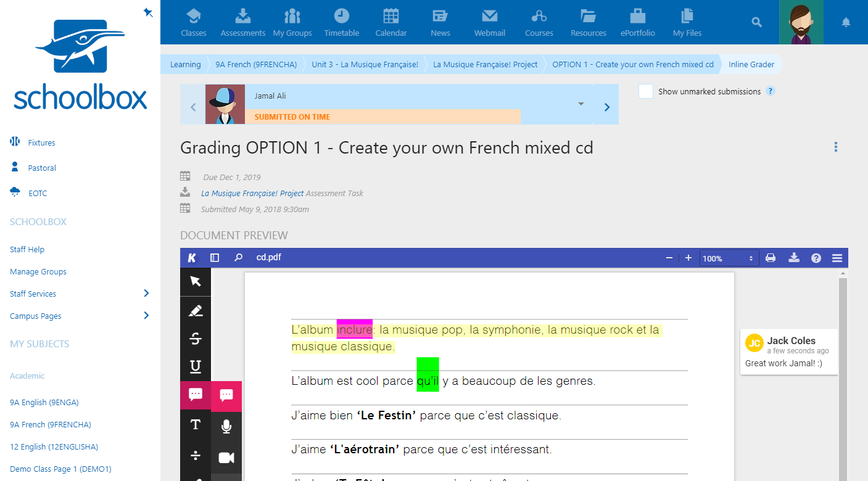Open the Classes section in top navigation
The width and height of the screenshot is (868, 481).
pyautogui.click(x=194, y=22)
